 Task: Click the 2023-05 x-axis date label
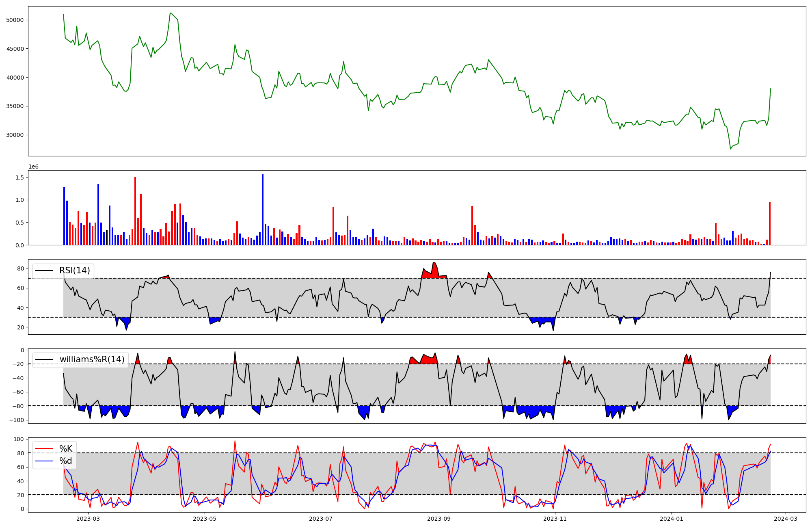click(205, 519)
